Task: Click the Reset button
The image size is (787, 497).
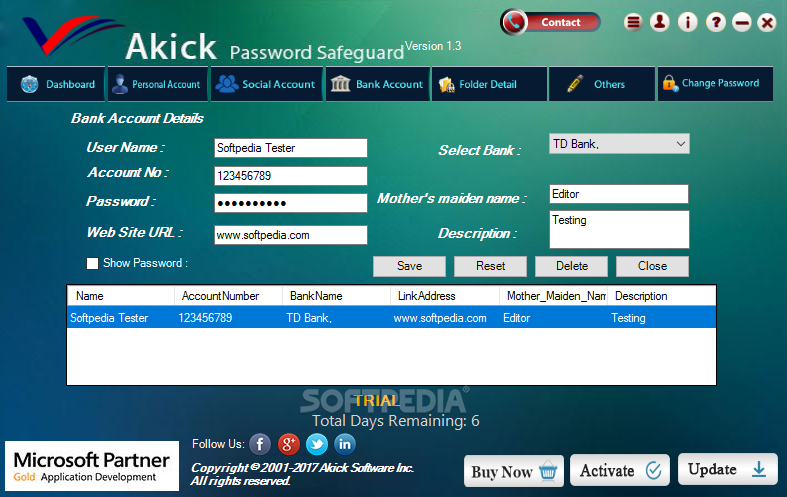Action: click(x=490, y=266)
